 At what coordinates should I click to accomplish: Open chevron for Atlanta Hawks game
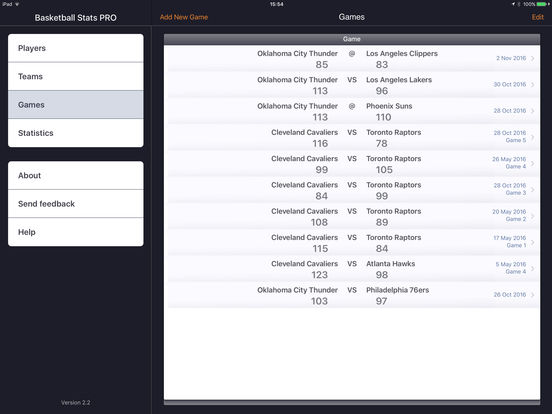[533, 269]
